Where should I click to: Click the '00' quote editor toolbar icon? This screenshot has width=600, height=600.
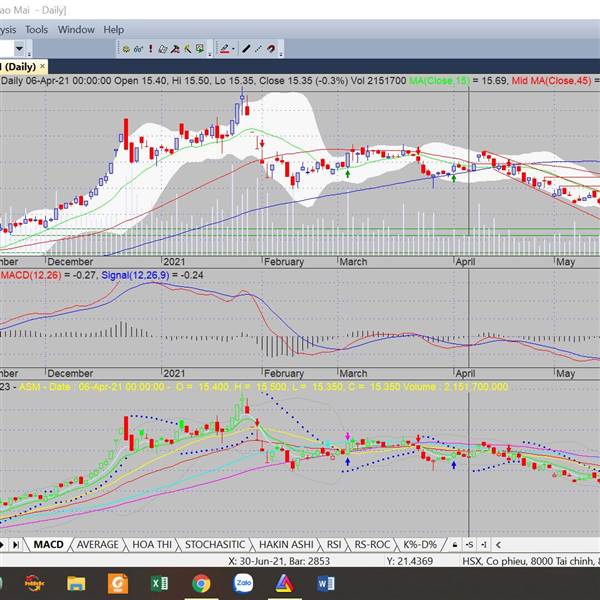[138, 49]
